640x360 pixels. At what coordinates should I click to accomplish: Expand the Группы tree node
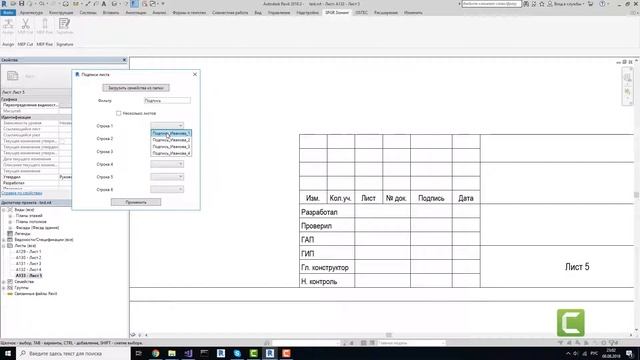point(4,288)
